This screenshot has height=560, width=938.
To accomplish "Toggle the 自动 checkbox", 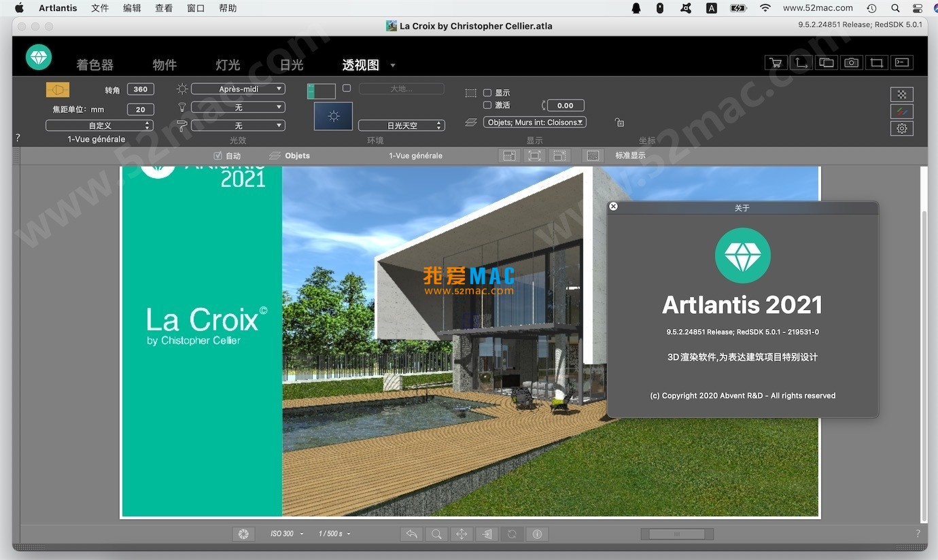I will [x=218, y=156].
